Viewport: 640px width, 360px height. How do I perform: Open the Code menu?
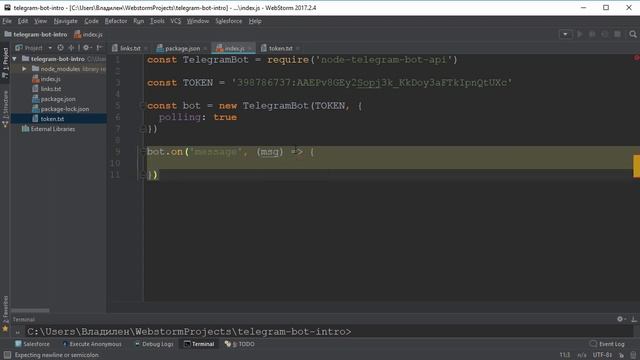[x=91, y=21]
